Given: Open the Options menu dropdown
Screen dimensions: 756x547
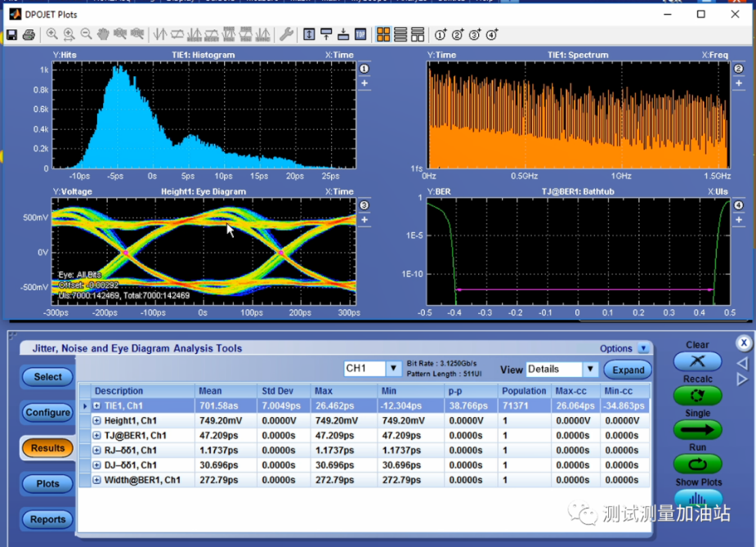Looking at the screenshot, I should tap(642, 348).
